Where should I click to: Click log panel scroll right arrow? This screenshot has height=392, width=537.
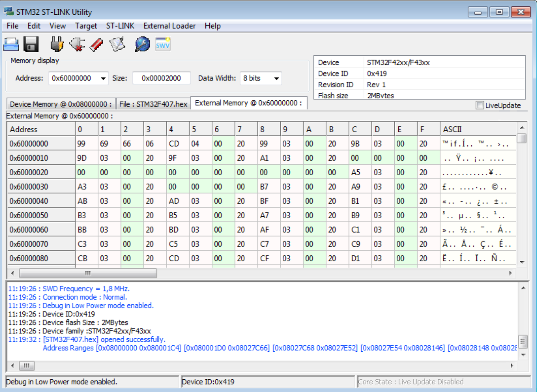512,366
